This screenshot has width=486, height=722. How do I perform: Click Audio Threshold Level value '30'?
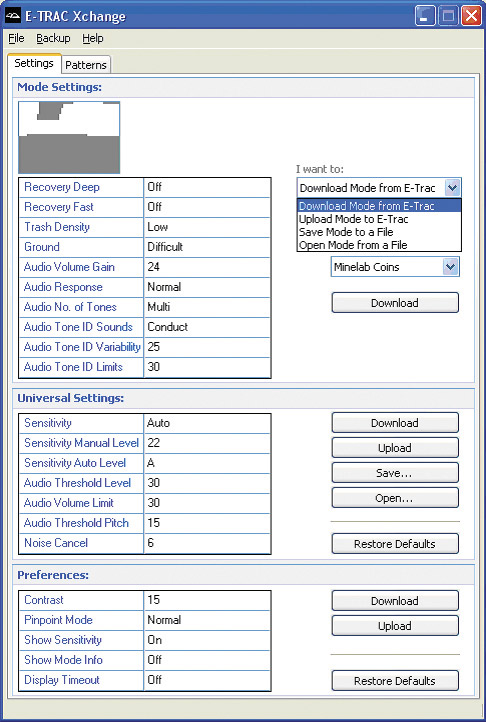[x=207, y=483]
